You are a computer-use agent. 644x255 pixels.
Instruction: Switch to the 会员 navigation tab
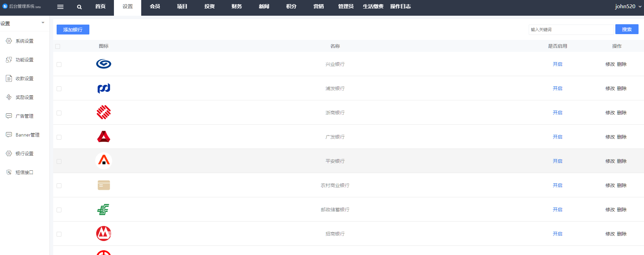tap(155, 6)
